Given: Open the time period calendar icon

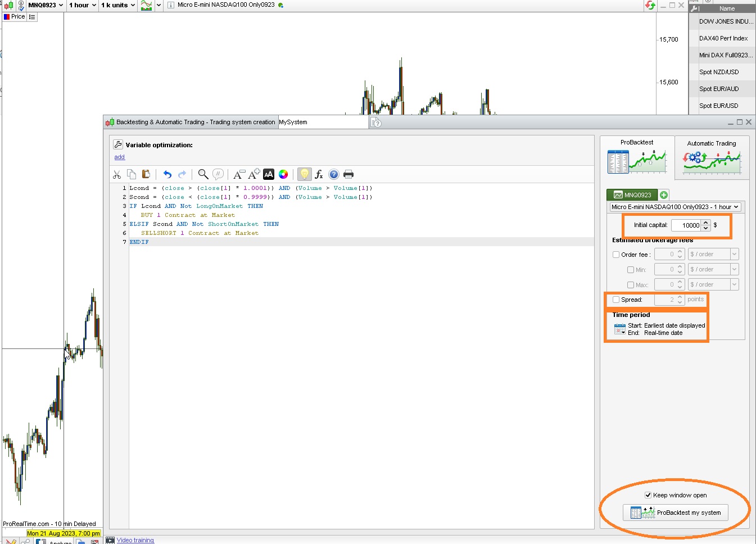Looking at the screenshot, I should [620, 329].
